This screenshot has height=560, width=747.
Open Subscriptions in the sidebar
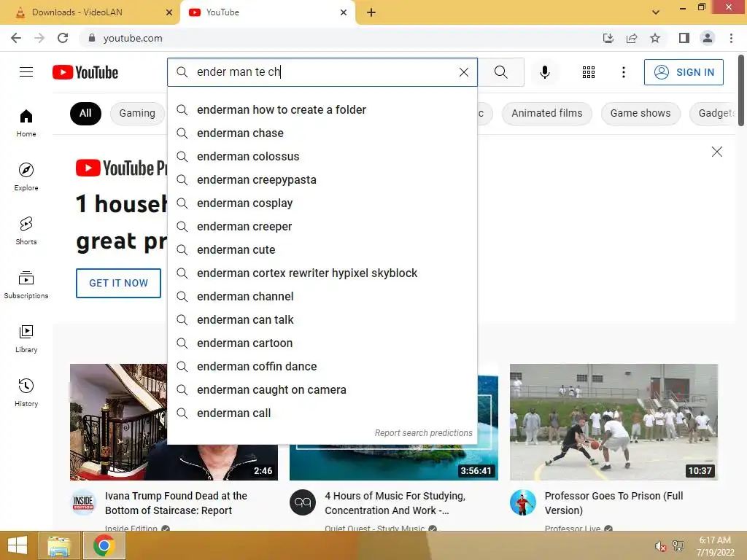coord(26,285)
